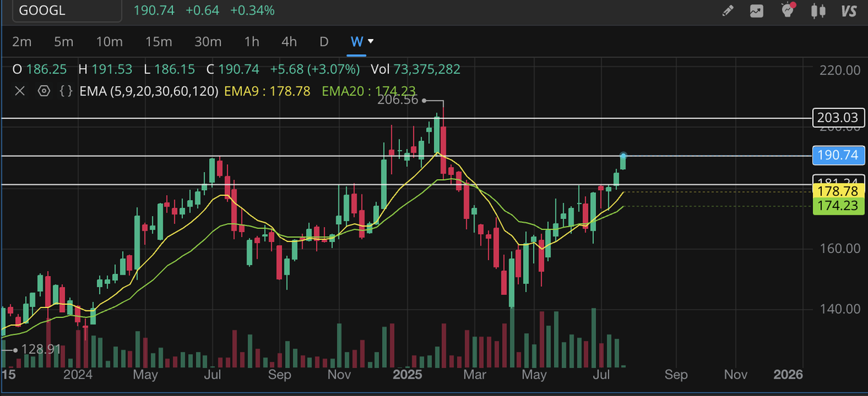This screenshot has width=868, height=396.
Task: Click the open price O 186.25 value
Action: click(40, 69)
